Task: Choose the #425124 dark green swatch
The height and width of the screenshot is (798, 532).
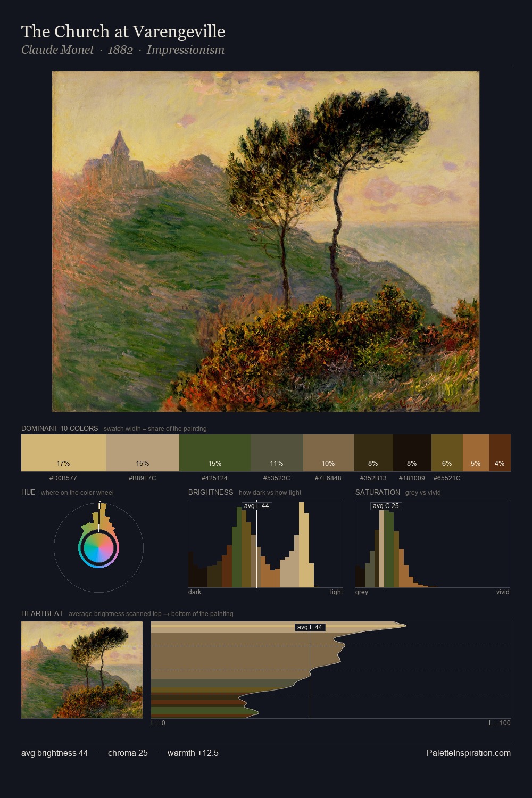Action: [x=215, y=453]
